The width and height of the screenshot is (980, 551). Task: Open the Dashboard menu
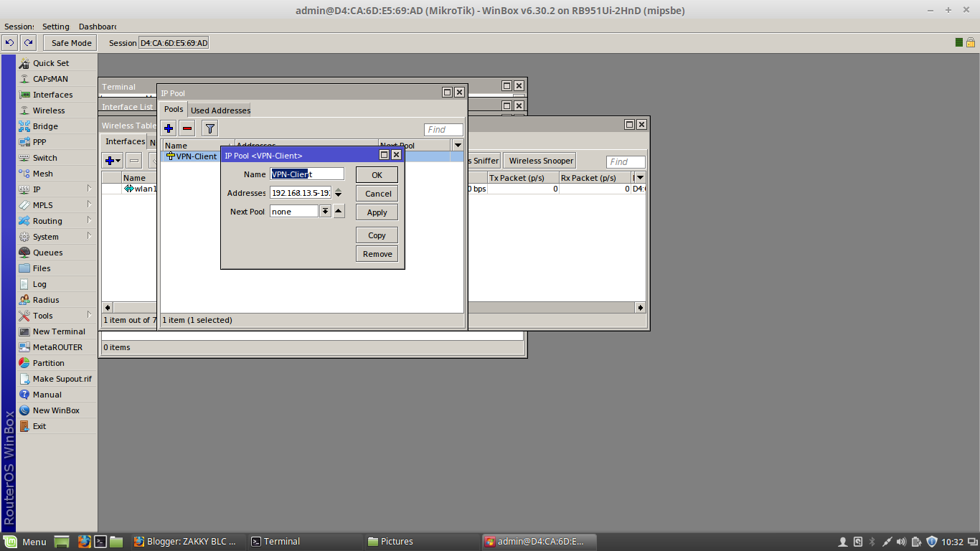coord(98,27)
